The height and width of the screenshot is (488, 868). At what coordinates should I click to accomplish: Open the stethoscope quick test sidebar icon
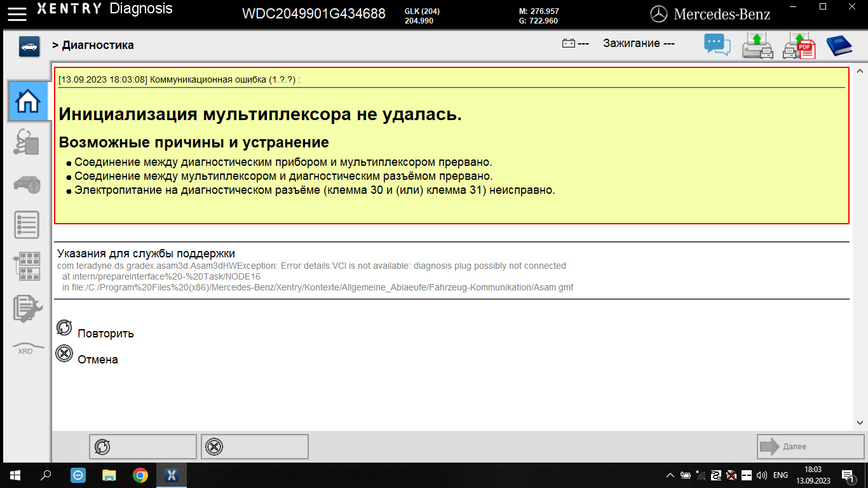(x=27, y=142)
